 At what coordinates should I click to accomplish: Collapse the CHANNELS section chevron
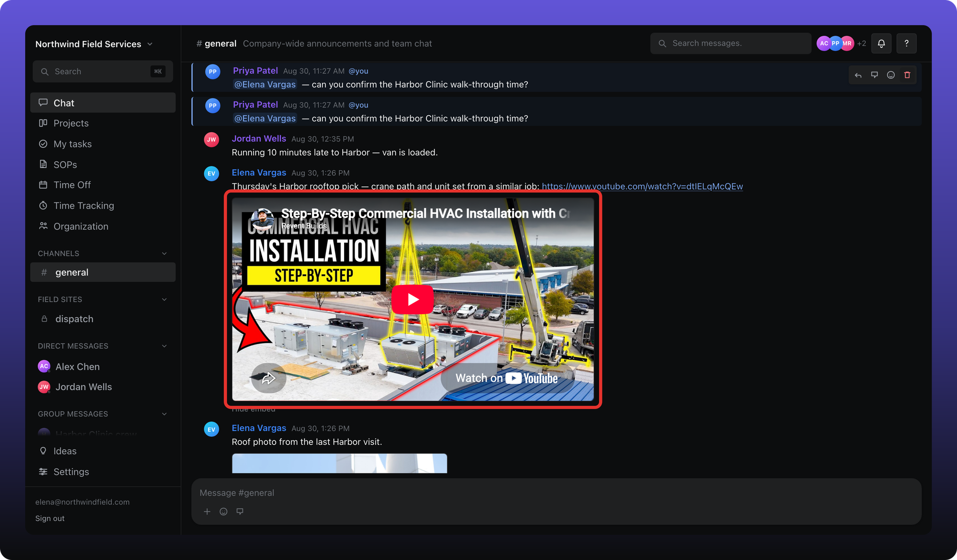[x=164, y=253]
